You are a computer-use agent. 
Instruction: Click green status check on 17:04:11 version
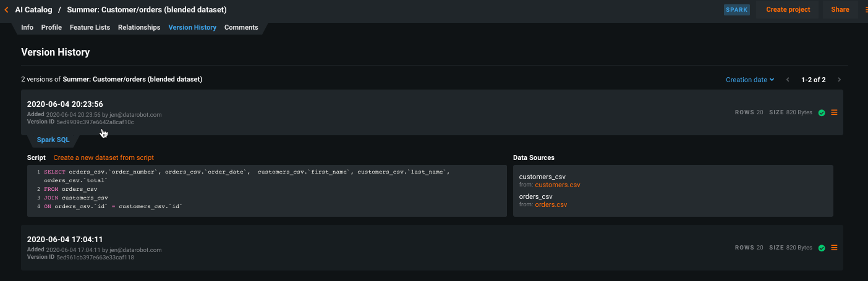coord(822,248)
